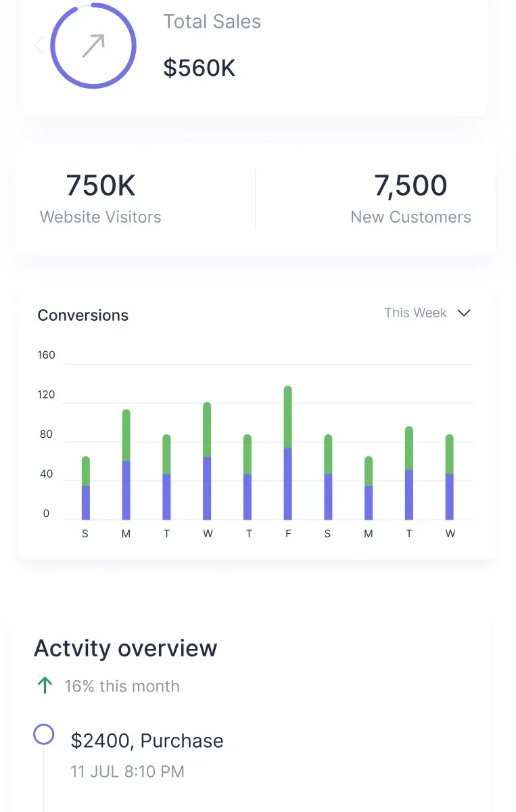Click the left chevron beside the sales circle
Image resolution: width=516 pixels, height=812 pixels.
click(x=39, y=45)
